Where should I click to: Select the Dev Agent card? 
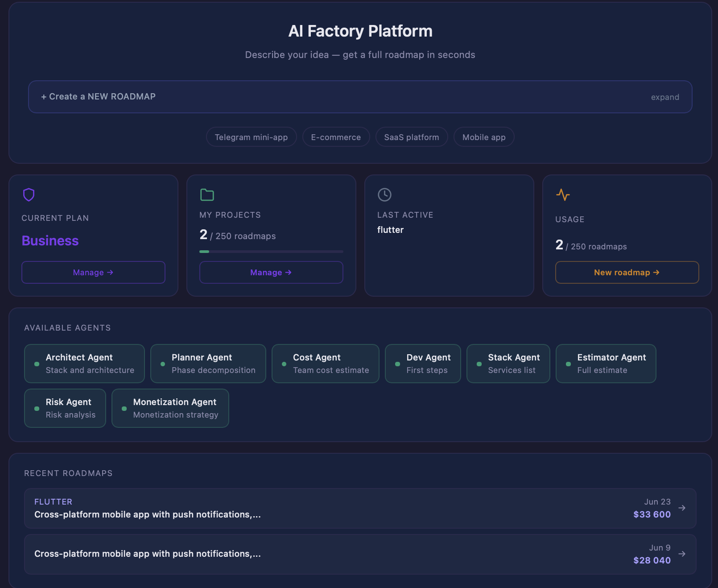423,364
